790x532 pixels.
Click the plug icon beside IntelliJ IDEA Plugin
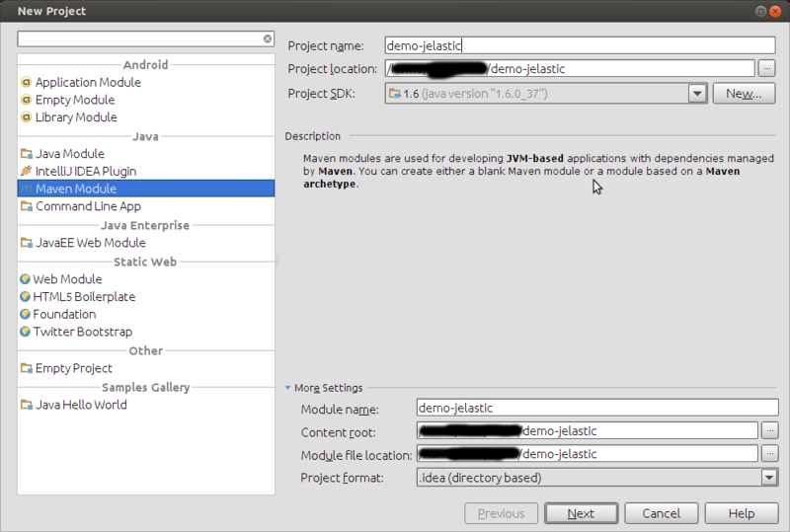27,172
